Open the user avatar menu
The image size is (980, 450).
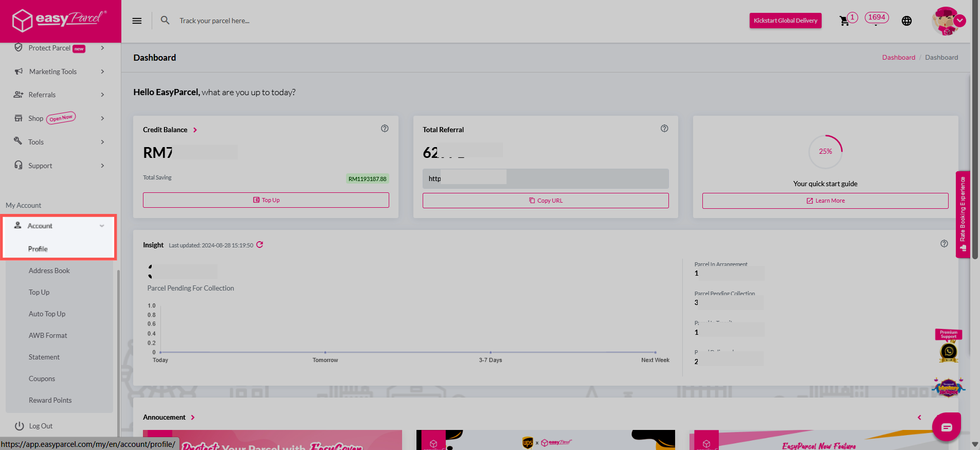tap(948, 21)
